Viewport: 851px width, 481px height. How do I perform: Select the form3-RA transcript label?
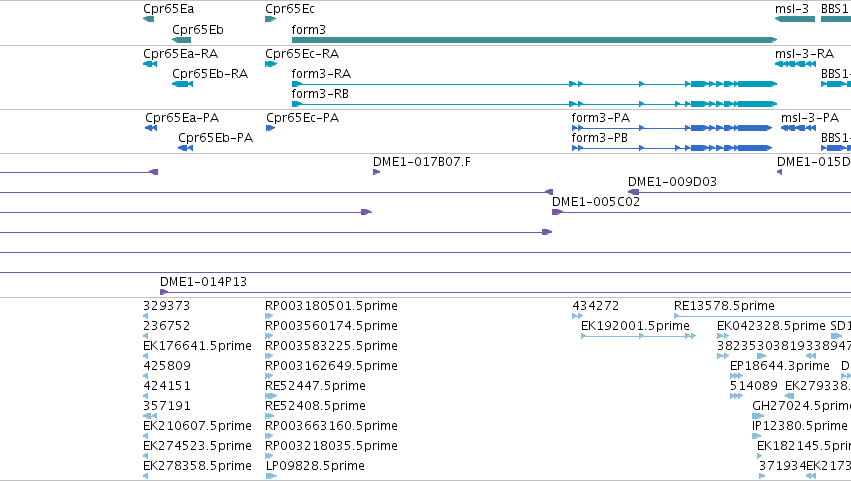321,74
